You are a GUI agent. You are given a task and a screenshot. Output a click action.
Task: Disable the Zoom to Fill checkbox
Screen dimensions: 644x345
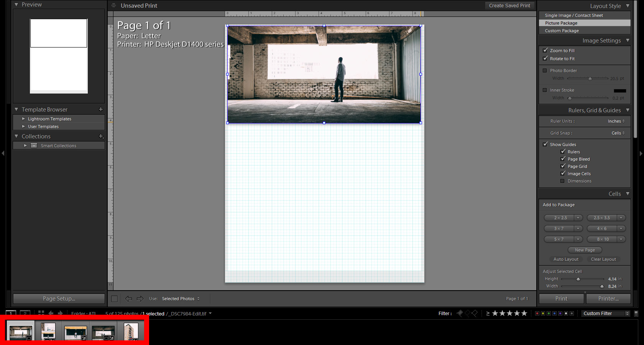click(545, 50)
